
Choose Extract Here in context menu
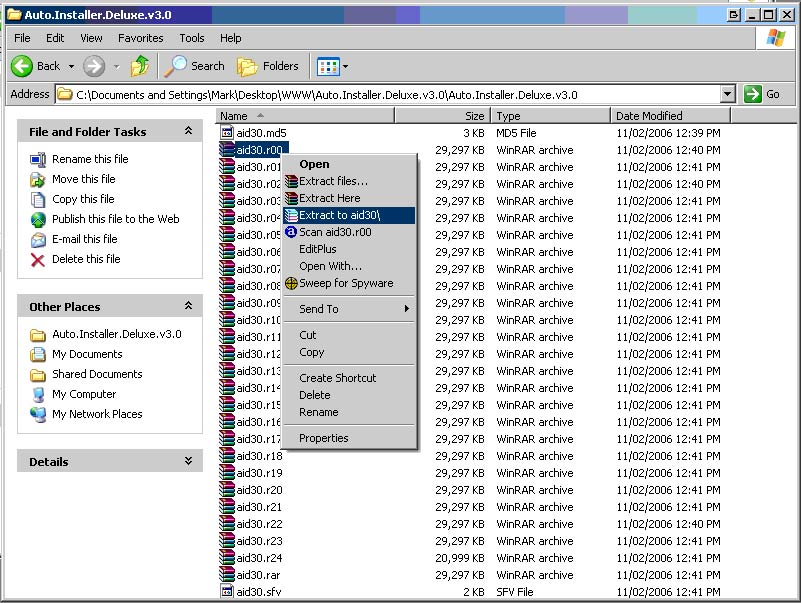[x=349, y=198]
